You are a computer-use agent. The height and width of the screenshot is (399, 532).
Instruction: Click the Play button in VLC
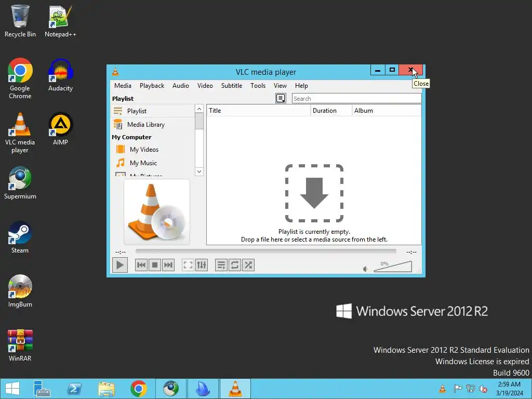(120, 265)
